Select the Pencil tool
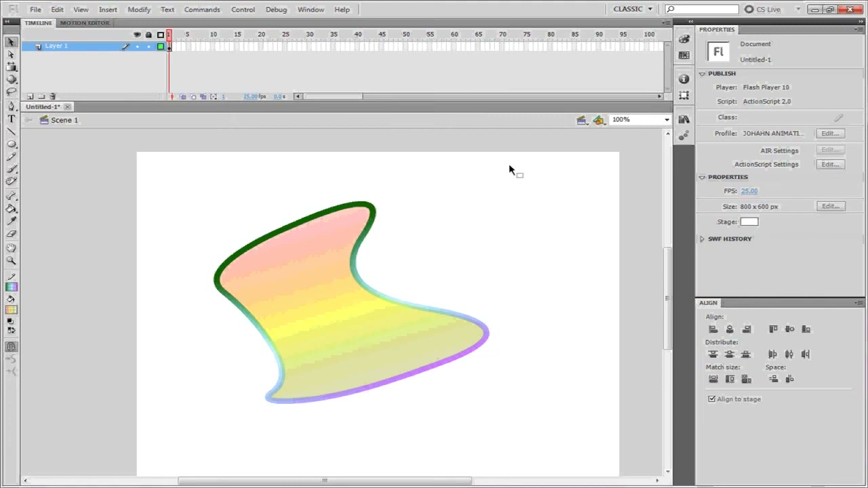 pyautogui.click(x=11, y=157)
